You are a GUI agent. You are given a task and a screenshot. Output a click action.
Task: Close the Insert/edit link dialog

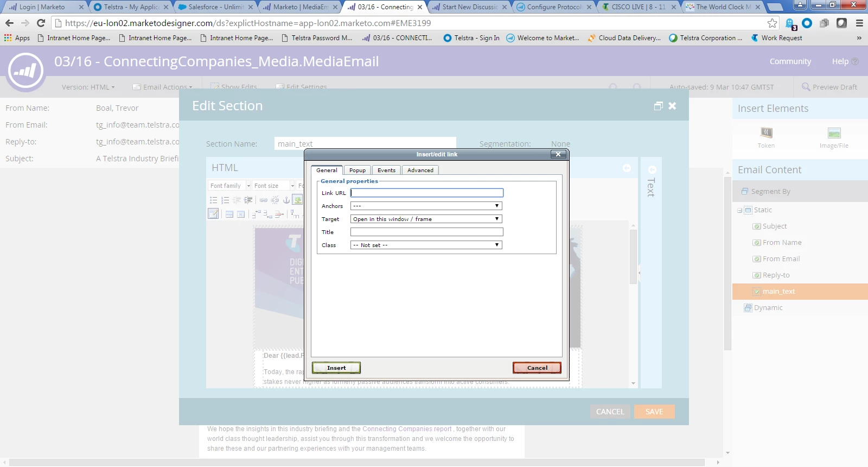(558, 154)
